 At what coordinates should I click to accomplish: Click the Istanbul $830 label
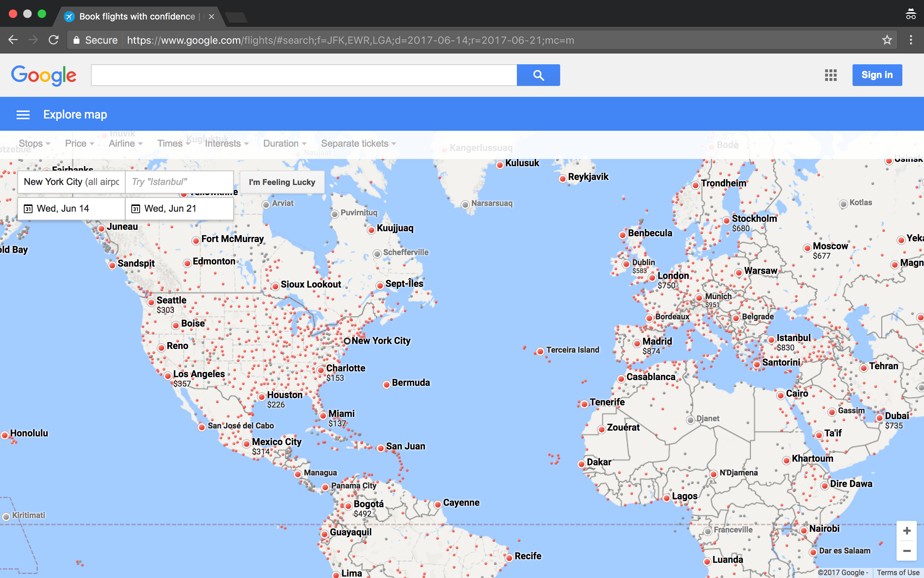coord(793,342)
